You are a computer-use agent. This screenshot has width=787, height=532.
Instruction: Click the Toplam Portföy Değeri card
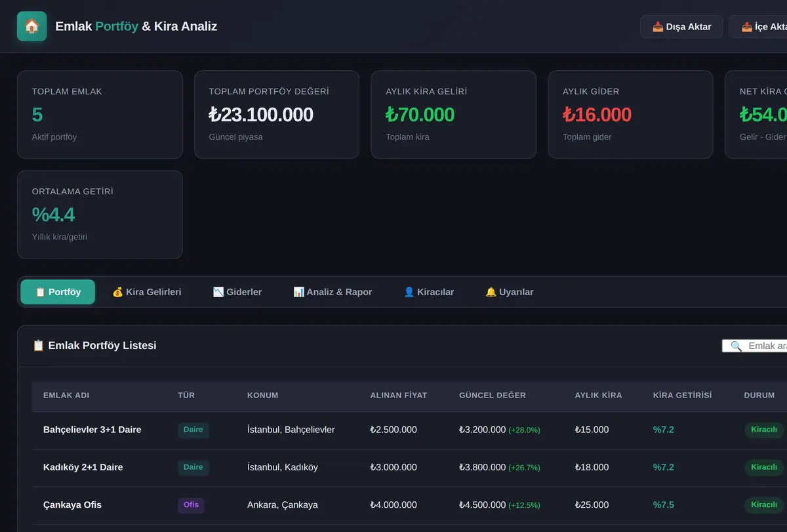pos(277,115)
